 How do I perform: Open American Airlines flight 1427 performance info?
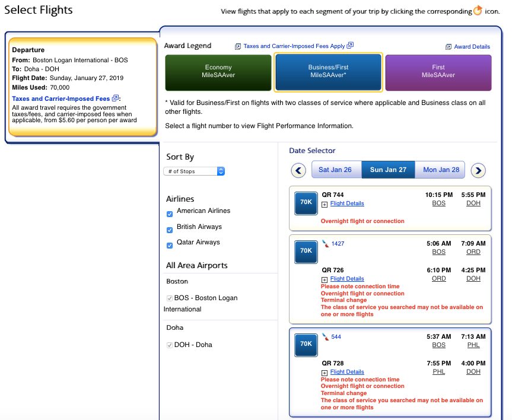(x=338, y=244)
